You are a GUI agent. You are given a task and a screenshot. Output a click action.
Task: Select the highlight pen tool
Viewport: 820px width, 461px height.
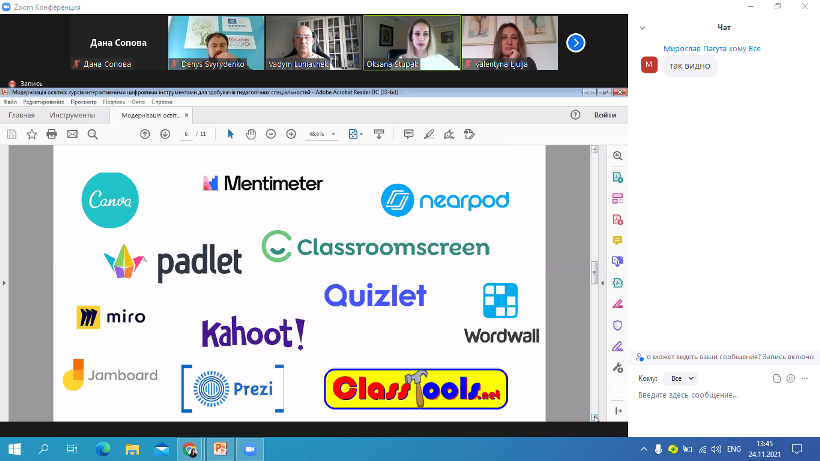point(429,134)
